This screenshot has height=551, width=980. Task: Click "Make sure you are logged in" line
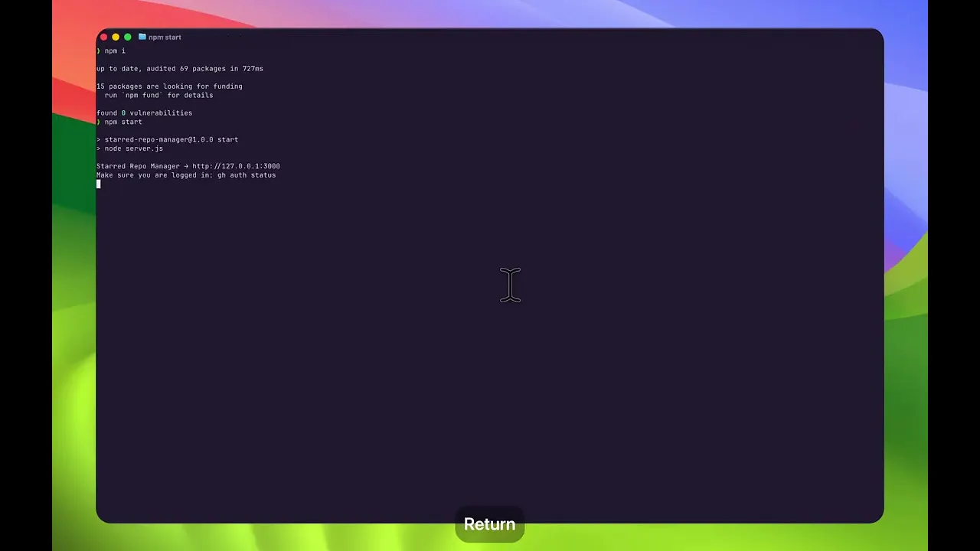[186, 175]
